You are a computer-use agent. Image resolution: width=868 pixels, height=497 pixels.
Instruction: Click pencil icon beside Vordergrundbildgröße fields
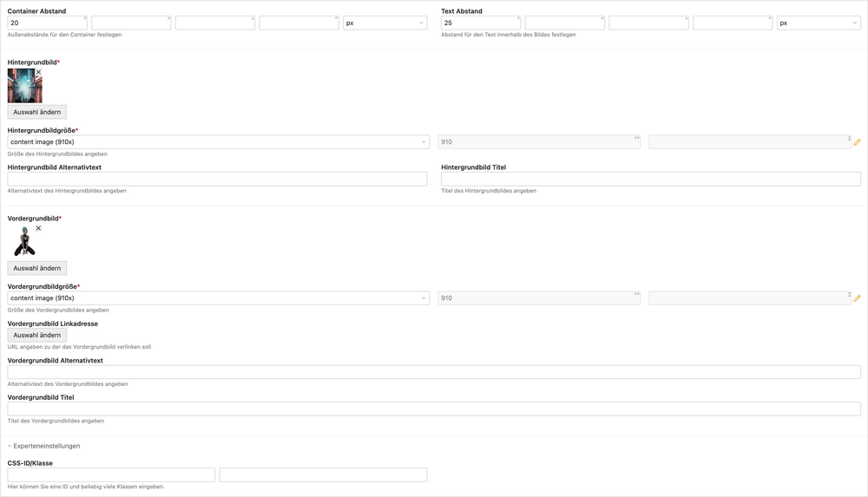(x=857, y=298)
